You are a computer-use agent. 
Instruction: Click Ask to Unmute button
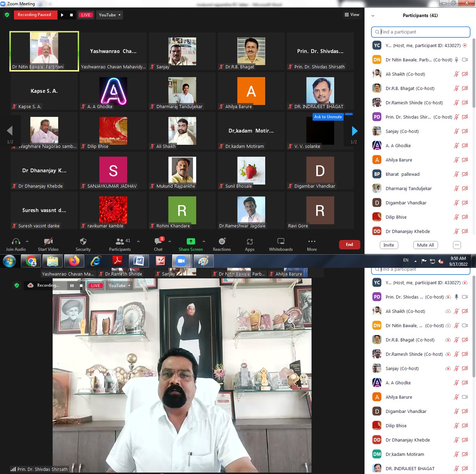328,117
